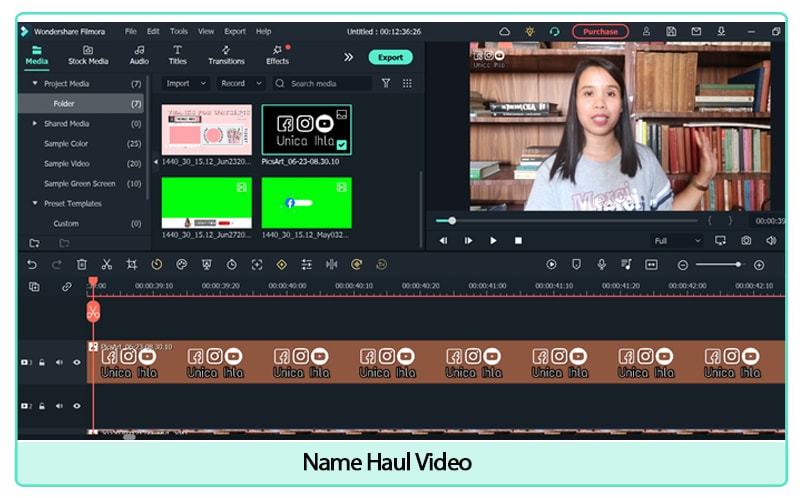800x498 pixels.
Task: Click the redo arrow icon
Action: pos(57,264)
